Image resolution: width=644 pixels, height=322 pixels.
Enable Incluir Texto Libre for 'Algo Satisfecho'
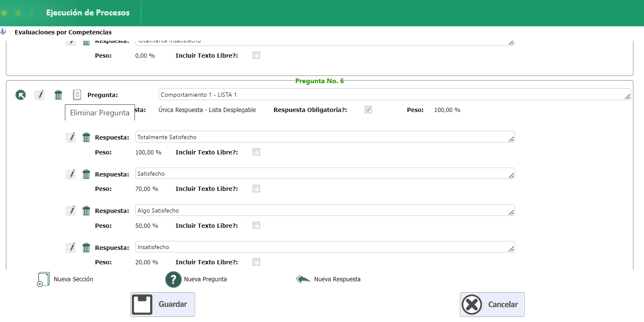pyautogui.click(x=256, y=225)
